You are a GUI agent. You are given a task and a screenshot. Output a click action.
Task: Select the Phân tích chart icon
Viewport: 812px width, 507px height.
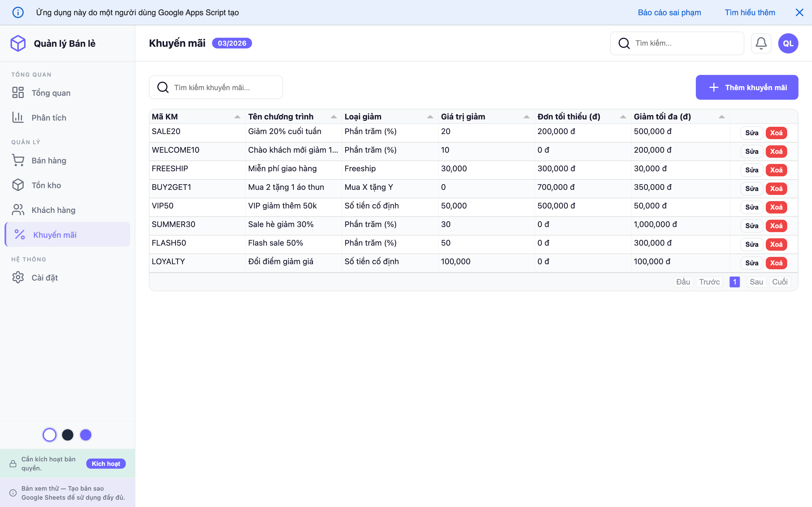(18, 117)
